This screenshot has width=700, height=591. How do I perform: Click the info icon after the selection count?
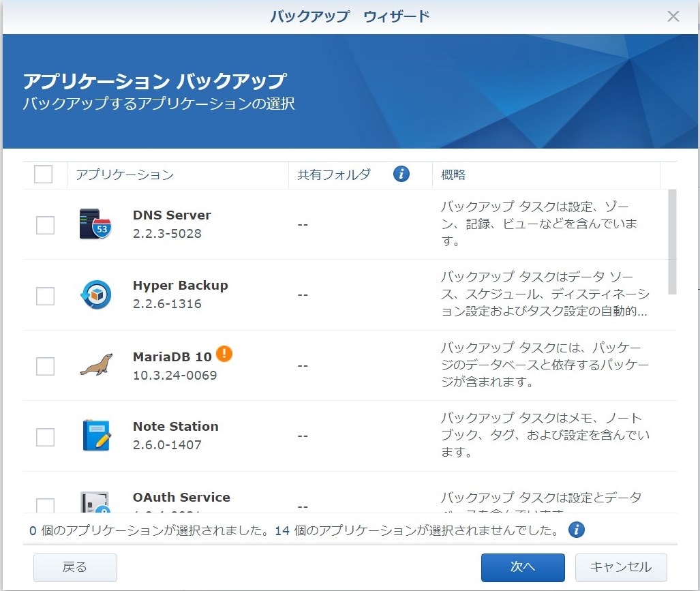pyautogui.click(x=577, y=530)
